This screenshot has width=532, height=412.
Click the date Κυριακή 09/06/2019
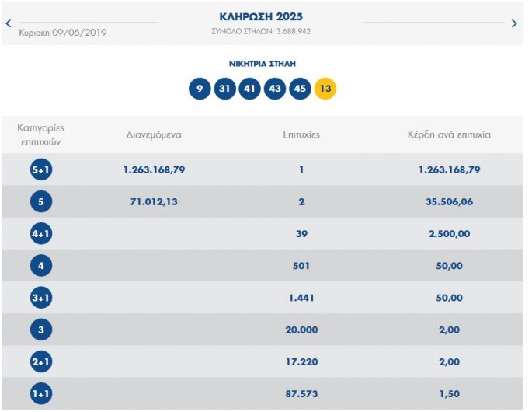point(63,32)
